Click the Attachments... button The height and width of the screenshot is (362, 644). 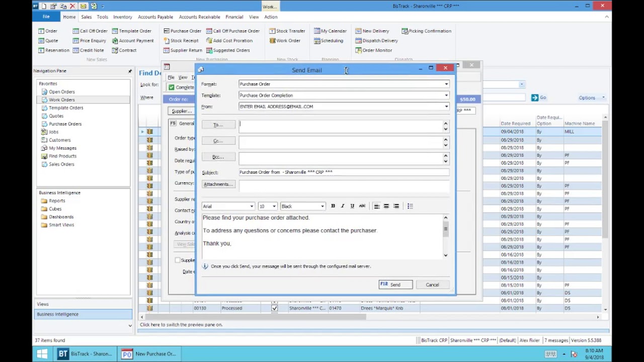218,184
